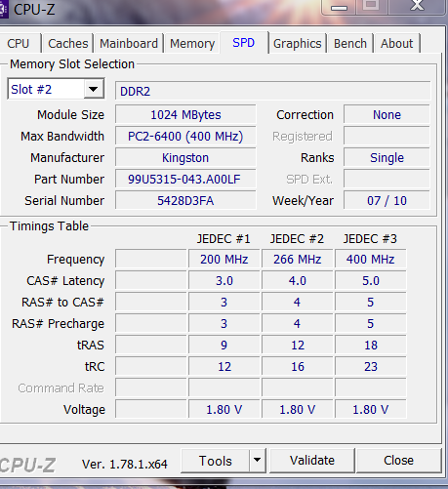Screen dimensions: 448x489
Task: Expand the Tools button dropdown arrow
Action: click(258, 460)
